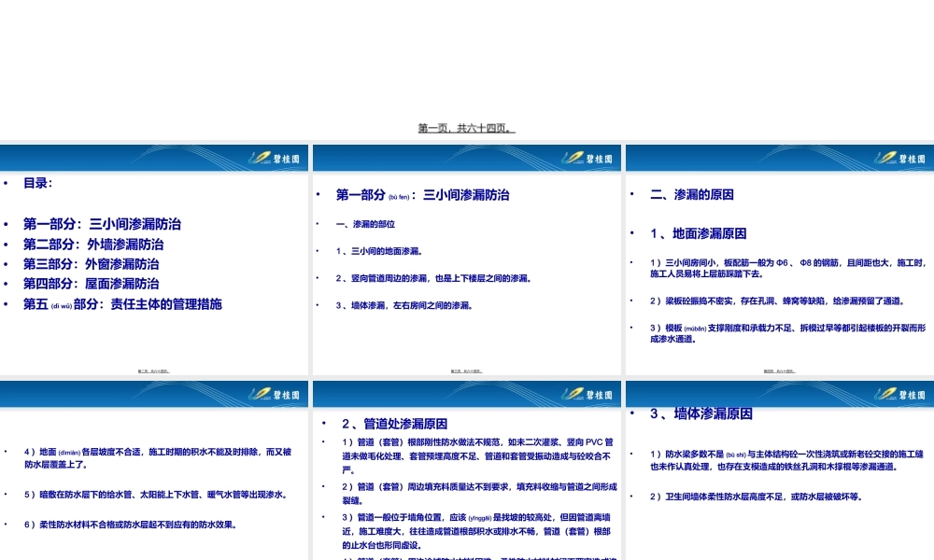934x560 pixels.
Task: Click the bullet beside 二、渗漏的原因
Action: pos(632,194)
